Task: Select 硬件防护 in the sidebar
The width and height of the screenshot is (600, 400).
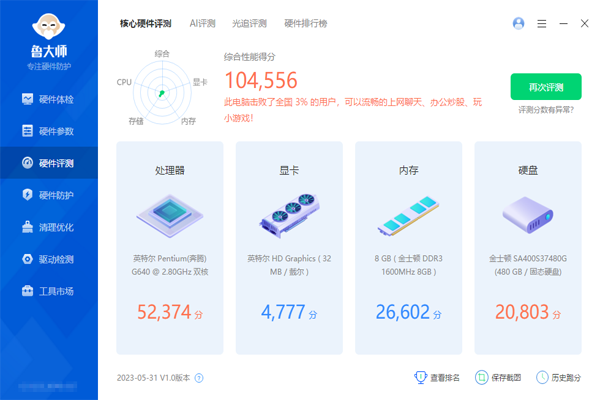Action: click(49, 195)
